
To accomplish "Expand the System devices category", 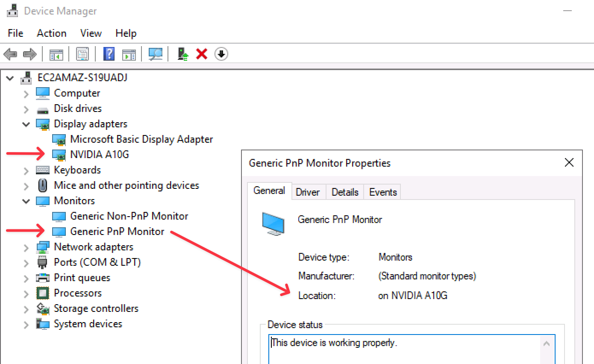I will (x=26, y=324).
